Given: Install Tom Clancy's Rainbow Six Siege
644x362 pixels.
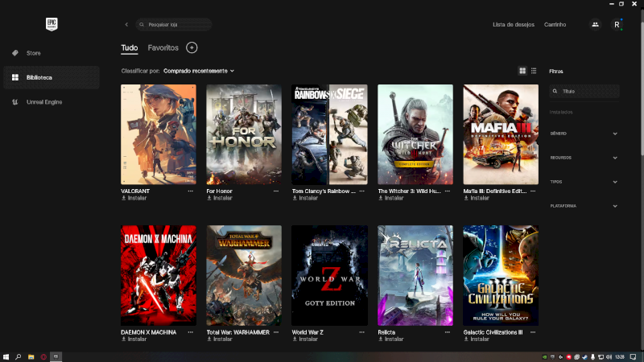Looking at the screenshot, I should point(305,198).
